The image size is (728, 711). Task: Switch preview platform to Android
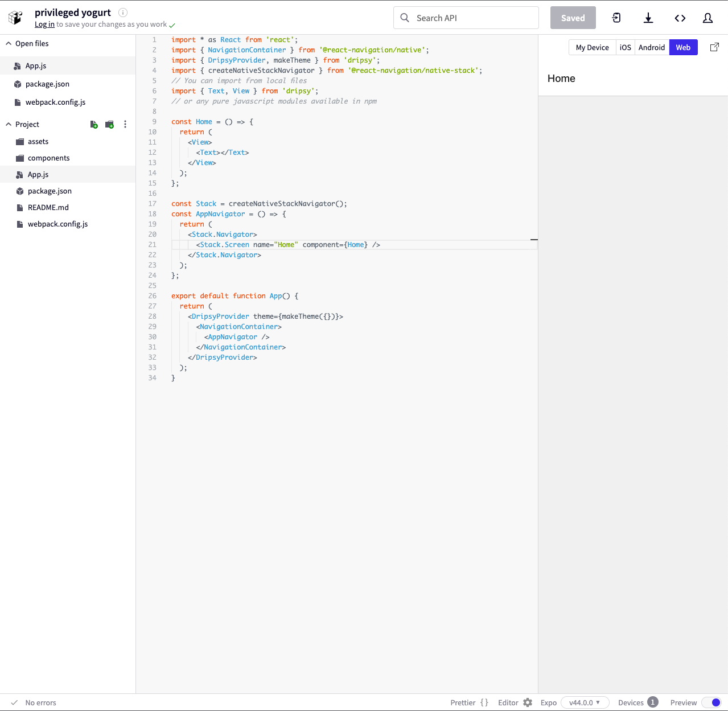(x=651, y=47)
